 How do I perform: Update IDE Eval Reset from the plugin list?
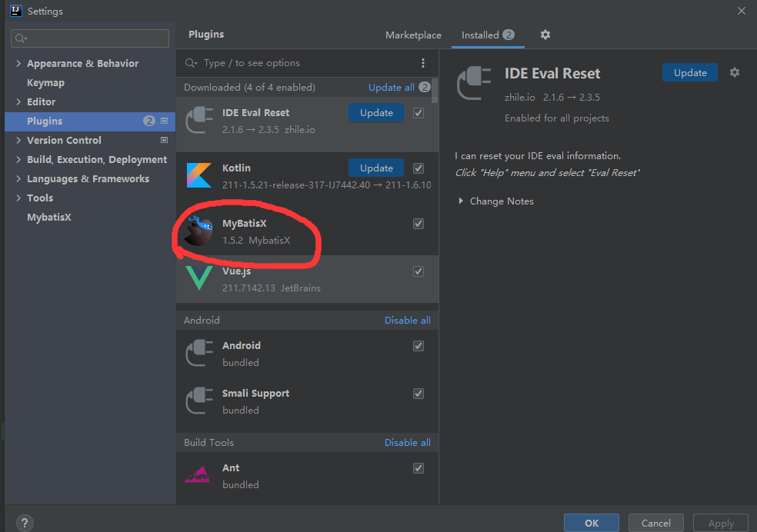click(x=376, y=113)
